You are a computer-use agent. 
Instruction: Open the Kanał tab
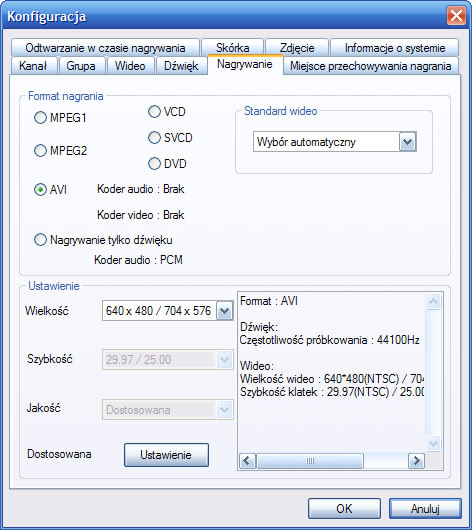pos(33,66)
